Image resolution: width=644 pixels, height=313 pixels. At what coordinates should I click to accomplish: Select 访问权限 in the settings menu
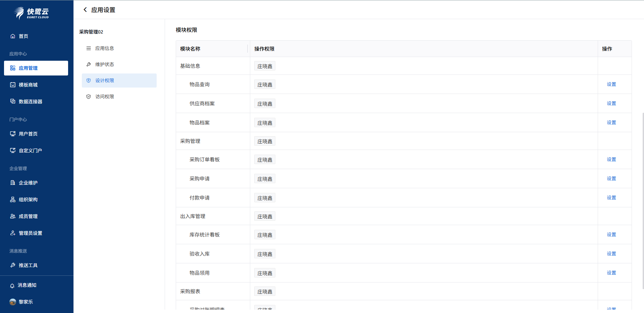click(x=104, y=97)
